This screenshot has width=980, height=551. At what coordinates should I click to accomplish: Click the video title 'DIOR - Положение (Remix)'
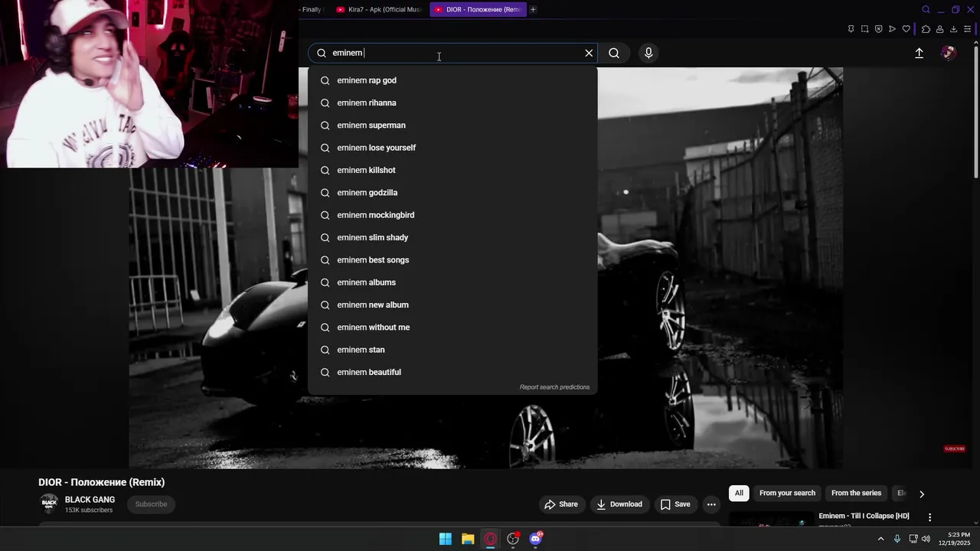pos(102,482)
